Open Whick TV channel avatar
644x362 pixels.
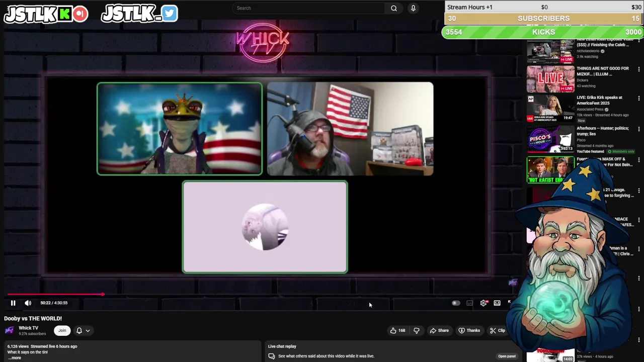pos(9,330)
